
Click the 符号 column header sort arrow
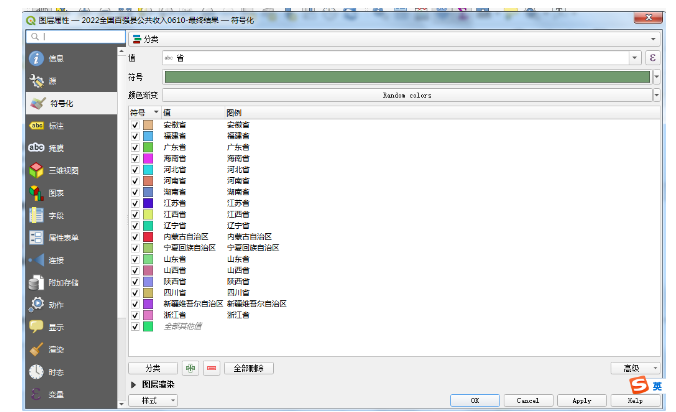click(156, 112)
